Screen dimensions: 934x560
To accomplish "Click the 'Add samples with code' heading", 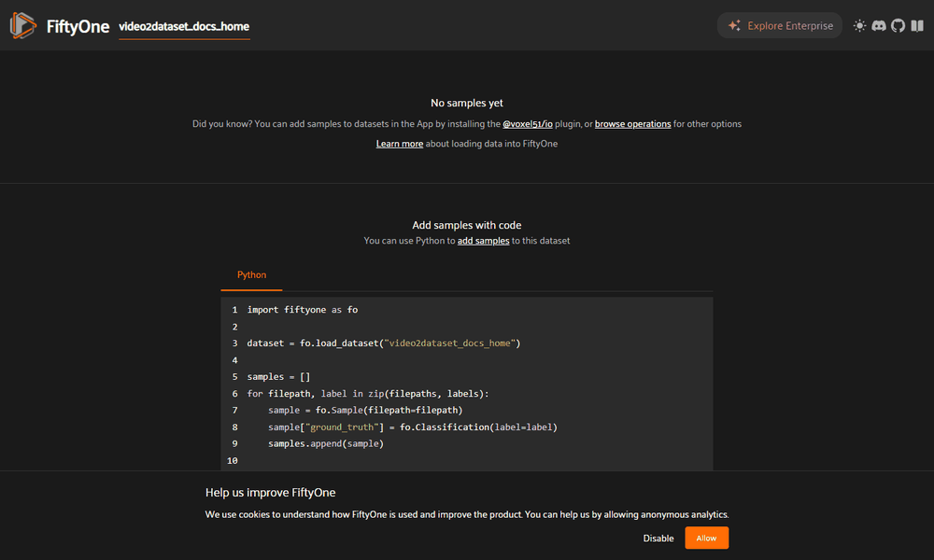I will [467, 225].
